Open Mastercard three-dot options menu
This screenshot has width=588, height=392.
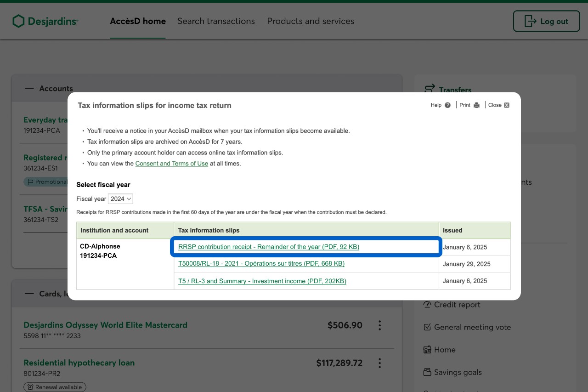(x=379, y=325)
